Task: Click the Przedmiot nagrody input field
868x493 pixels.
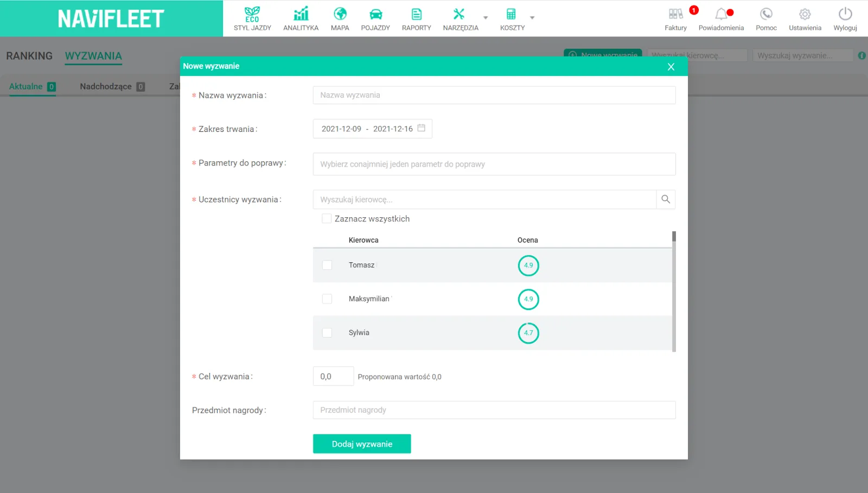Action: tap(494, 410)
